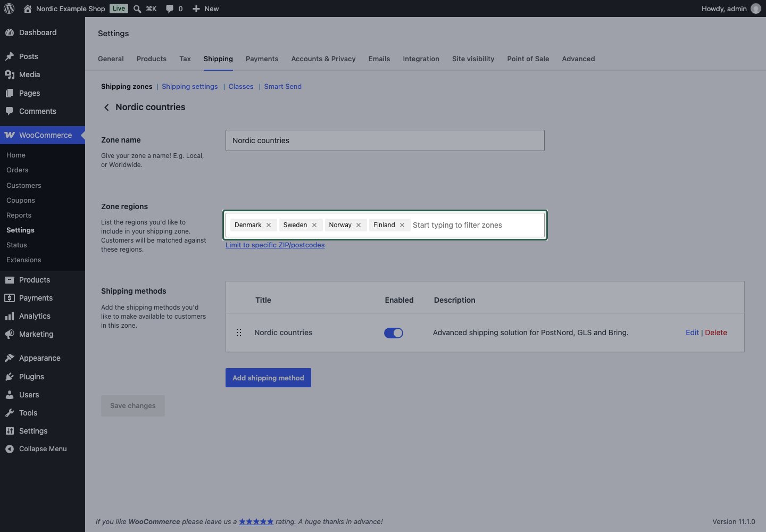Open Media library icon
The width and height of the screenshot is (766, 532).
(x=10, y=74)
